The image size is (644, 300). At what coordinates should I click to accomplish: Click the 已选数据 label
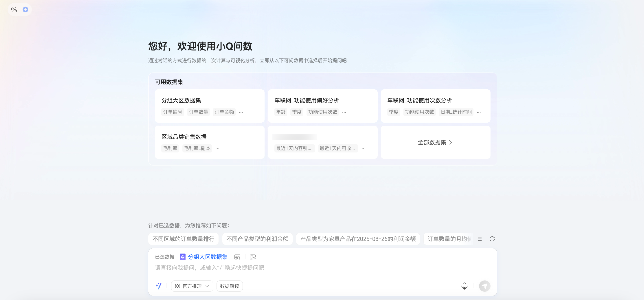click(164, 257)
